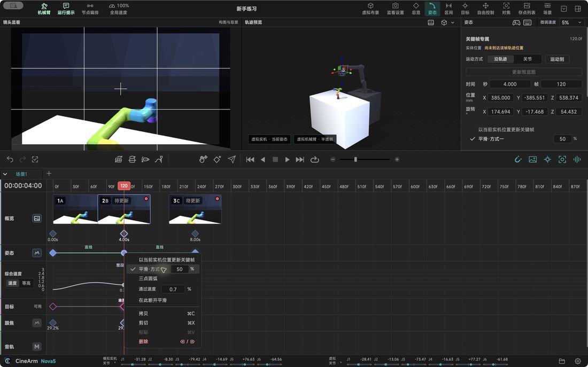Click 更新预览图 update preview button
This screenshot has width=588, height=367.
point(523,72)
